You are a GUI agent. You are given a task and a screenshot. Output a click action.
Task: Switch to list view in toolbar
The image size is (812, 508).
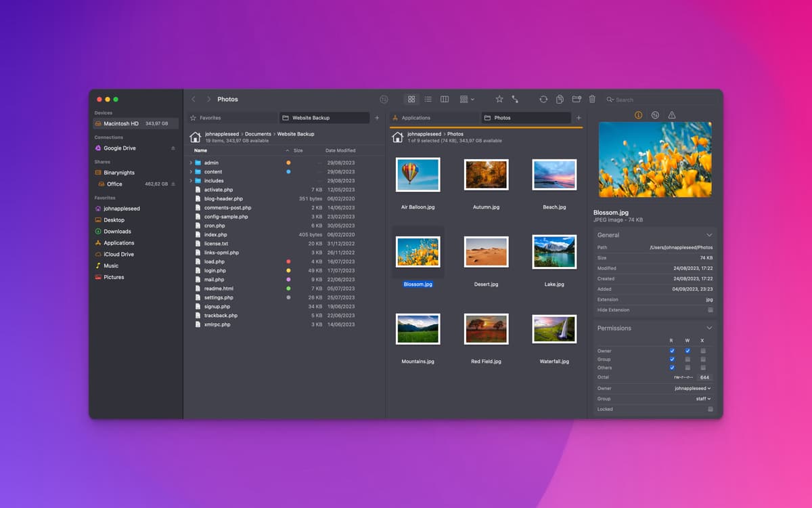point(428,100)
